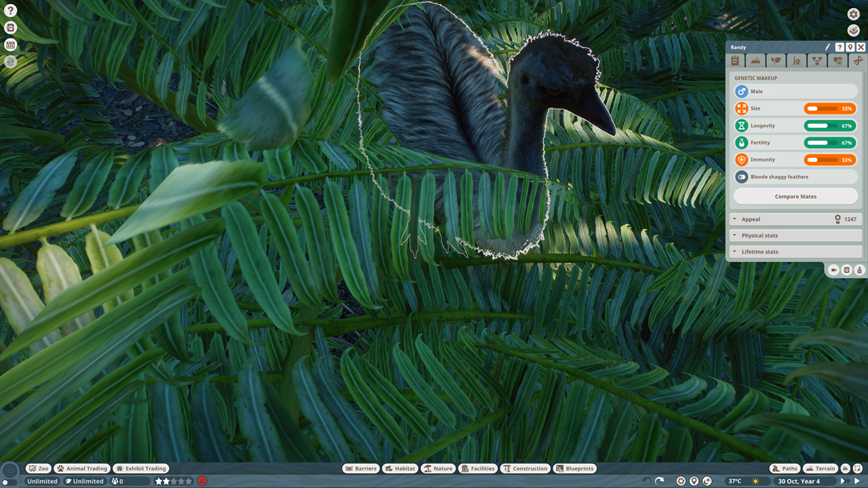Open the camera mode aperture icon
The height and width of the screenshot is (488, 868).
coord(681,481)
